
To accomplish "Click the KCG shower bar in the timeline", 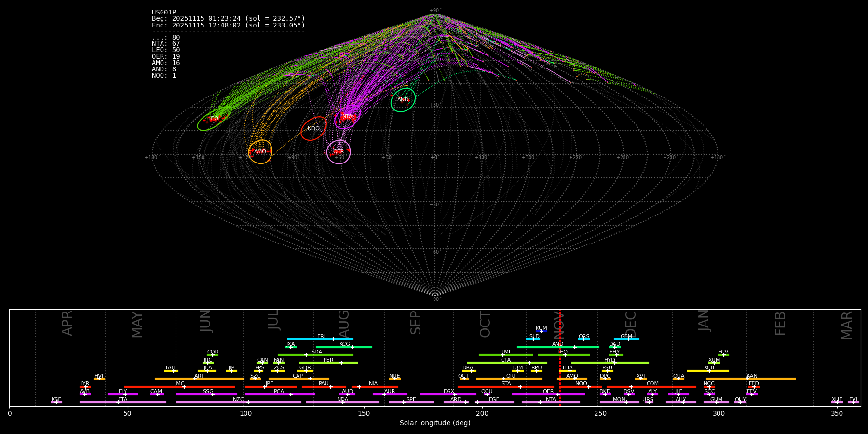I will [x=344, y=347].
